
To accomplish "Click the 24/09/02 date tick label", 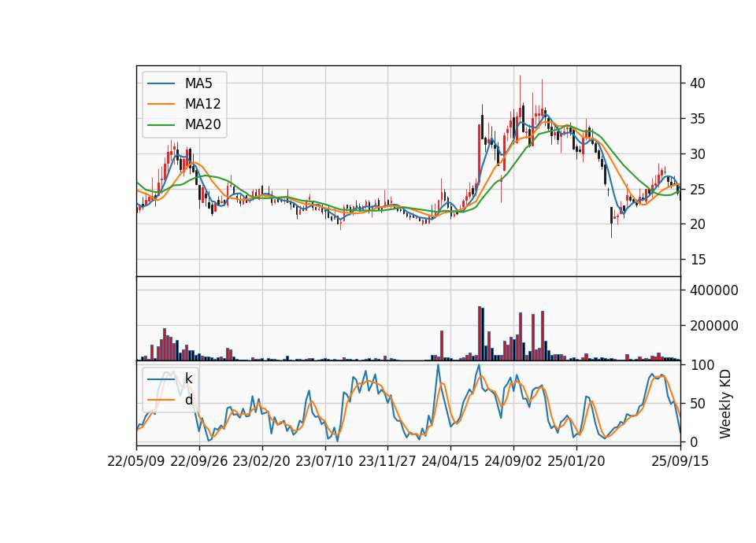I will [x=513, y=461].
